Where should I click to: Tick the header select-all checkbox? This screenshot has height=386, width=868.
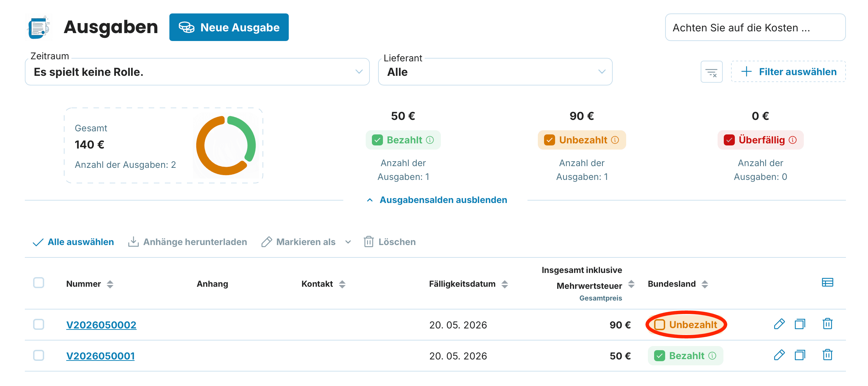39,283
